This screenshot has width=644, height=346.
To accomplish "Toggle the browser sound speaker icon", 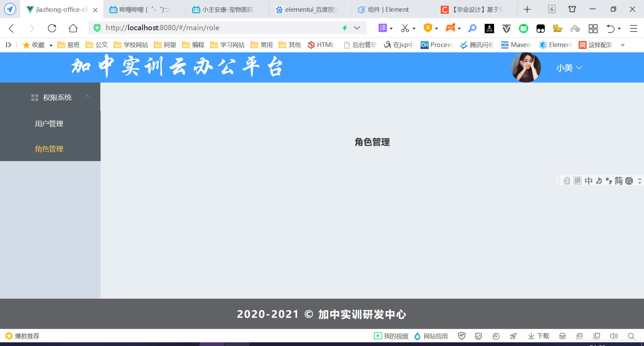I will coord(614,336).
